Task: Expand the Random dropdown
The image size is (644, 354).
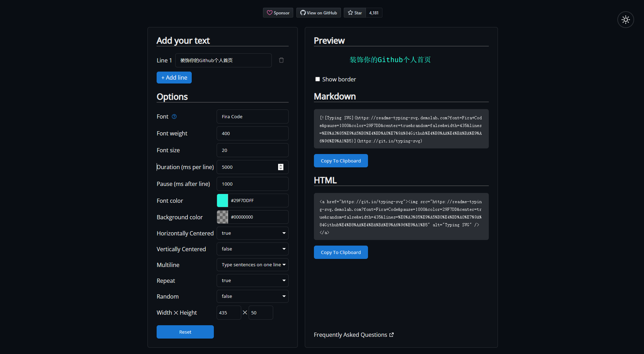Action: click(252, 296)
